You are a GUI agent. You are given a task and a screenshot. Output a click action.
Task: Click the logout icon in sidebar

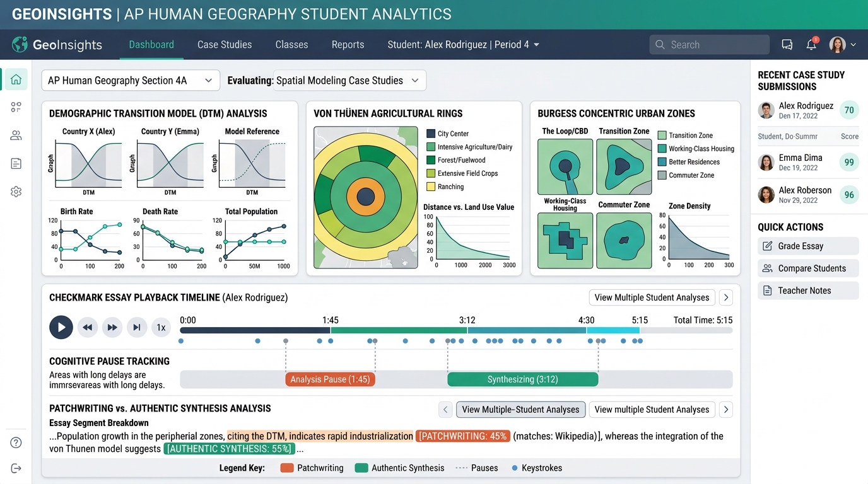(16, 468)
